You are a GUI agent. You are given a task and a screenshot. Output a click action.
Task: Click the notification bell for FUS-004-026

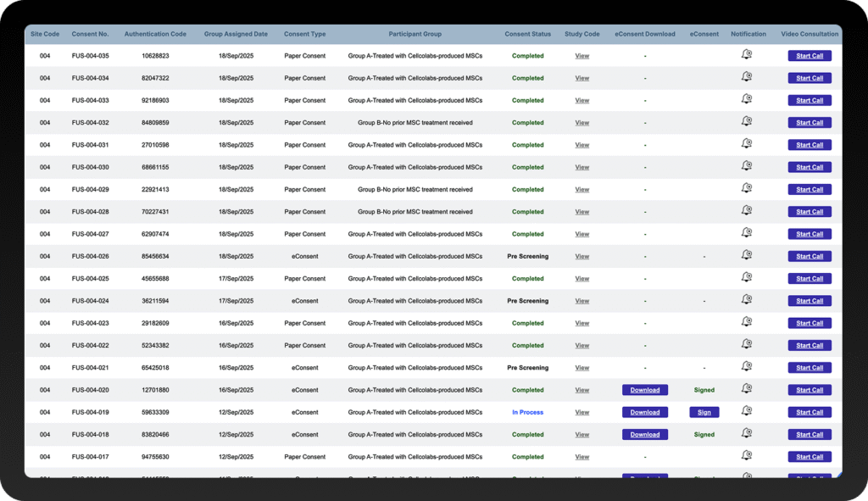click(x=747, y=256)
